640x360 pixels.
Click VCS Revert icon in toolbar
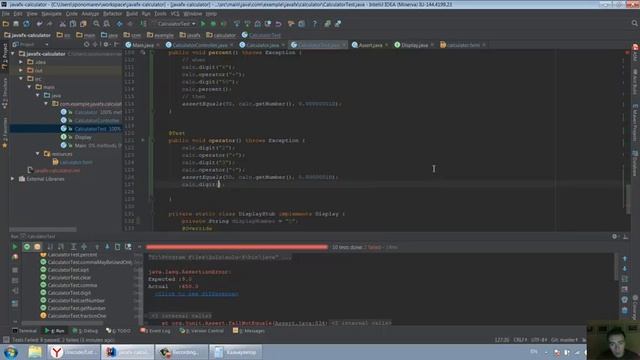pyautogui.click(x=278, y=24)
